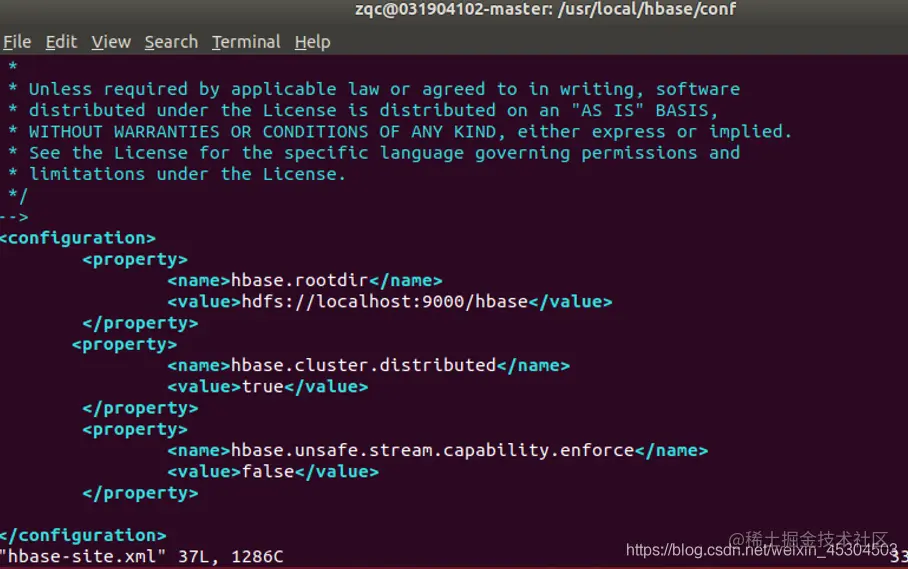Image resolution: width=908 pixels, height=569 pixels.
Task: Click the 'WITHOUT WARRANTIES OR CONDITIONS' comment line
Action: [400, 131]
